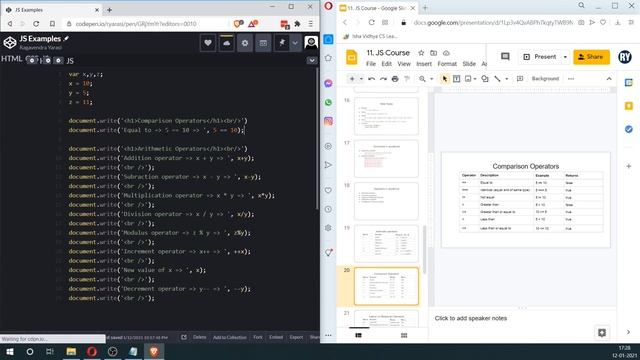Move presentation using the folder icon
This screenshot has width=640, height=360.
(433, 53)
